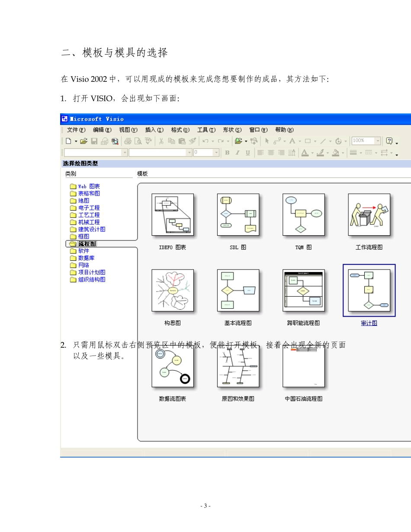Select the 构思图 template thumbnail
This screenshot has height=532, width=411.
[x=173, y=290]
